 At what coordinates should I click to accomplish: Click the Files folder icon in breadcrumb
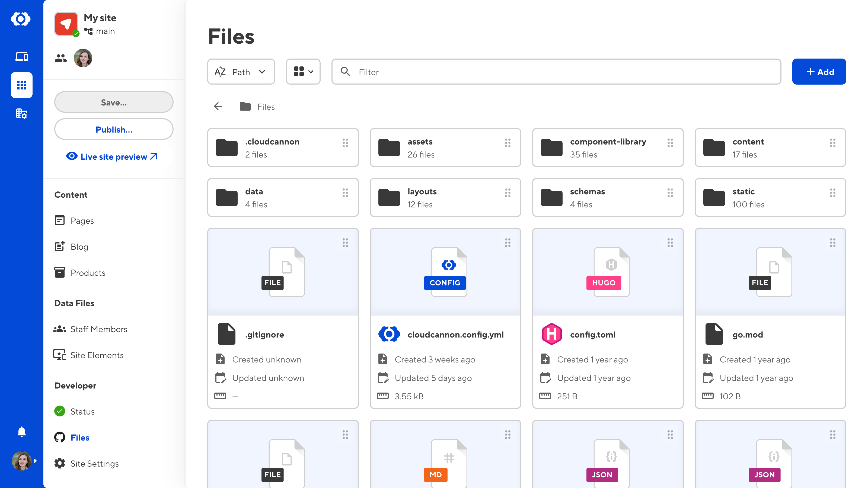coord(245,107)
